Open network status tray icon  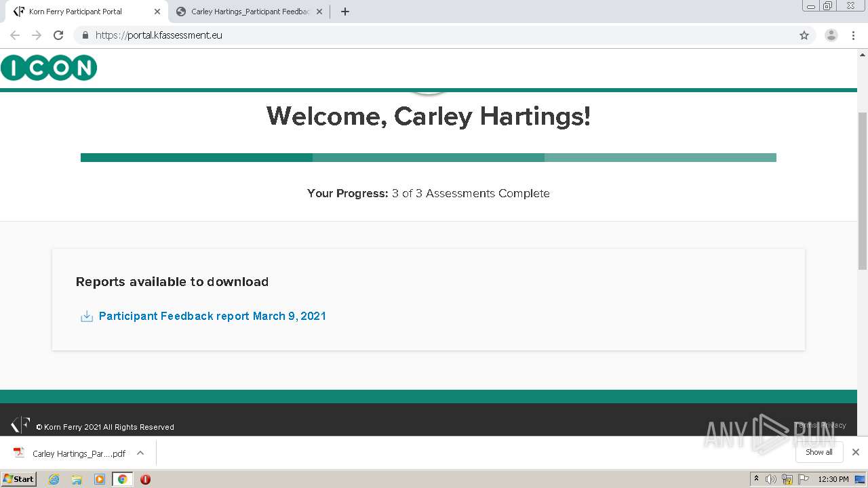787,479
